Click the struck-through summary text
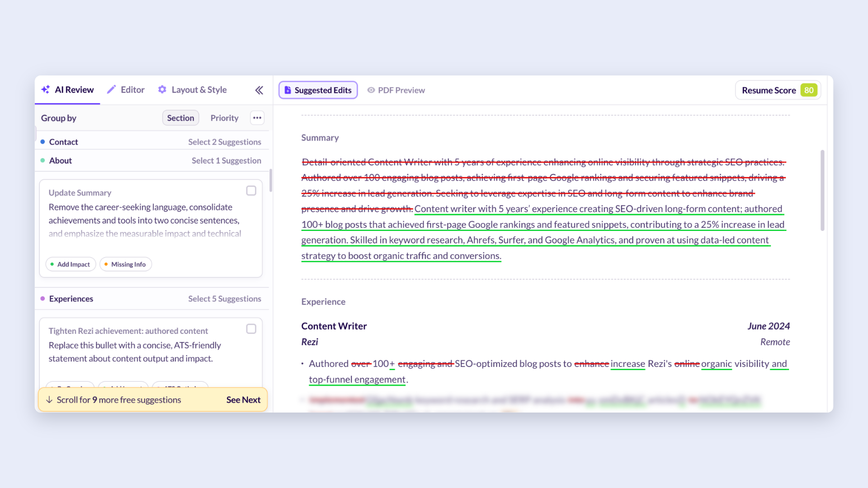This screenshot has height=488, width=868. pyautogui.click(x=543, y=185)
